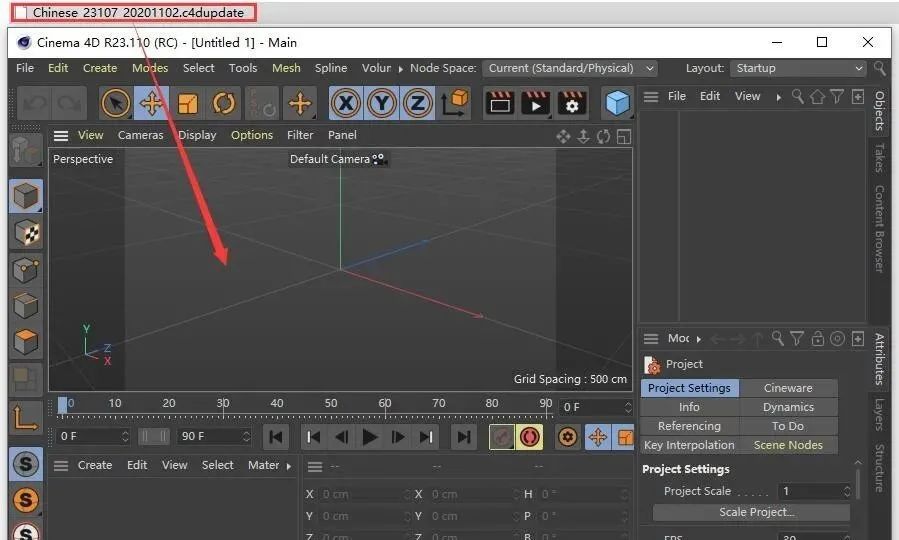Switch to Dynamics tab

[x=788, y=407]
